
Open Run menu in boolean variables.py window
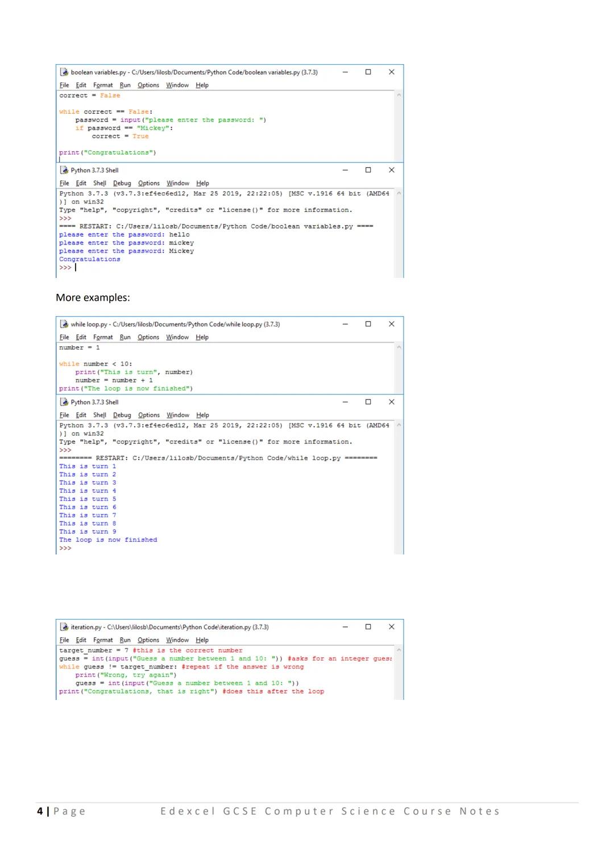(x=125, y=85)
